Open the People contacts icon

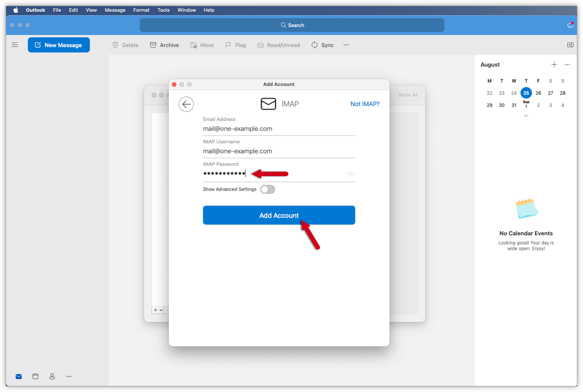point(52,376)
